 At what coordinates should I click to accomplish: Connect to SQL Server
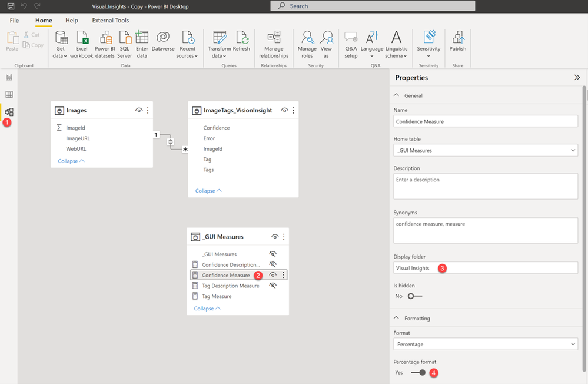point(125,44)
